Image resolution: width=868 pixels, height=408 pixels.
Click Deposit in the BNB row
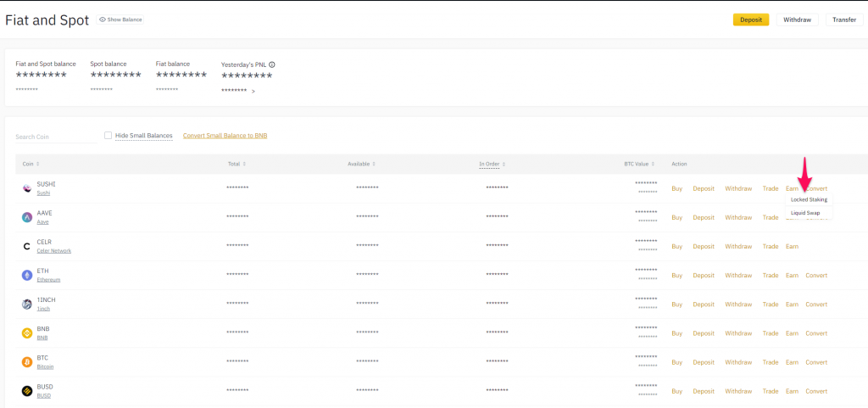[704, 333]
